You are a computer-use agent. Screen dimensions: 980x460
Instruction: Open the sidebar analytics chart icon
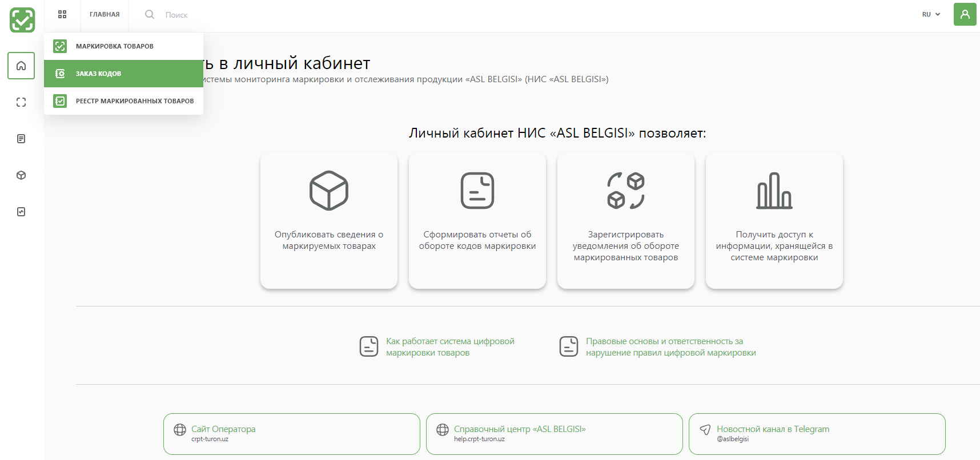(x=21, y=212)
